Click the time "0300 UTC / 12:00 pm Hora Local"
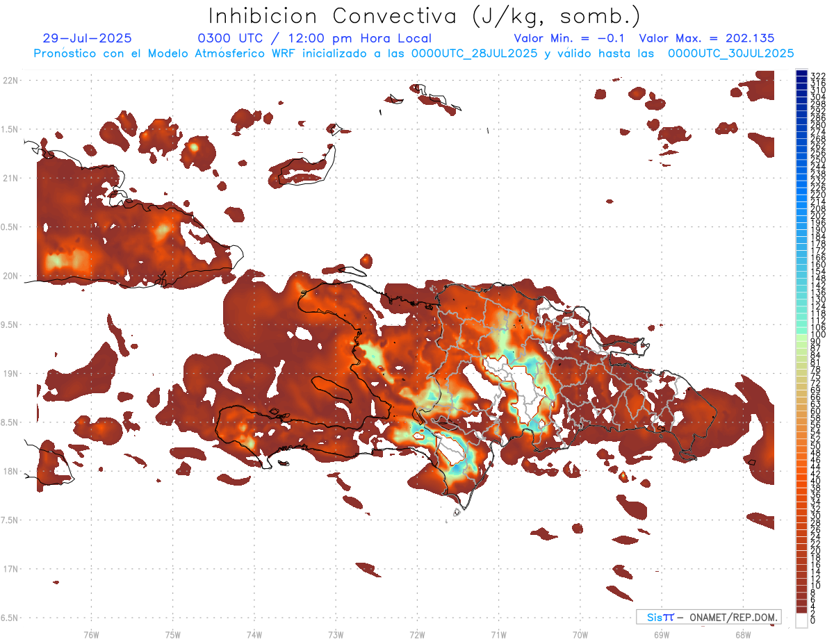 314,38
